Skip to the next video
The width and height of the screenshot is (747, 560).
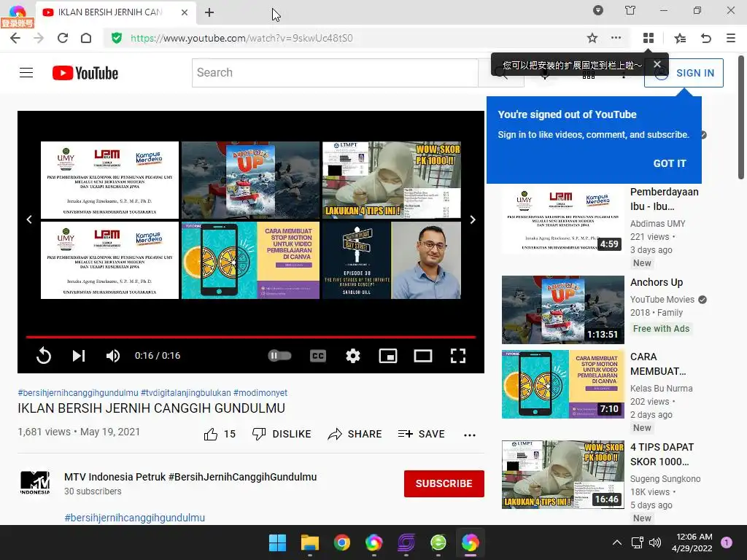(79, 356)
